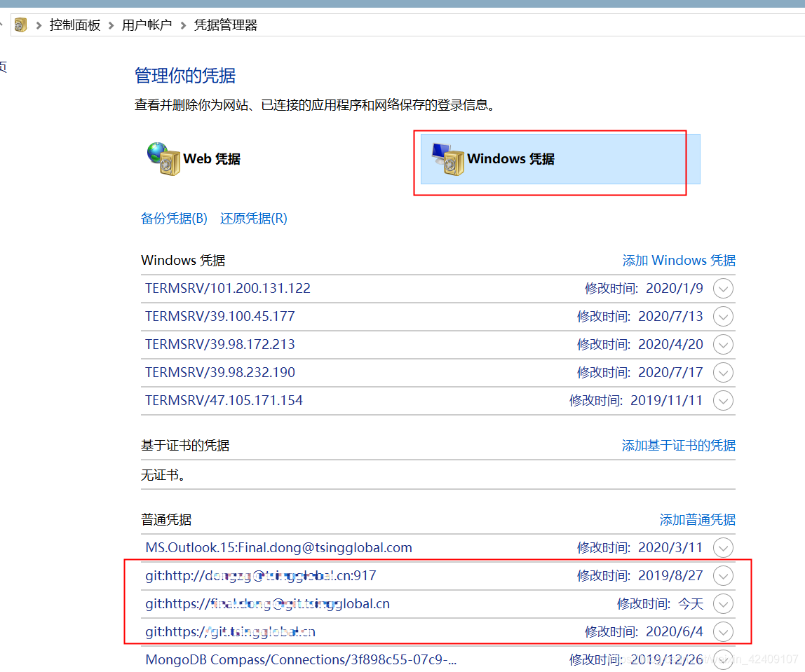The width and height of the screenshot is (805, 672).
Task: Click 添加基于证书的凭据 link
Action: [678, 446]
